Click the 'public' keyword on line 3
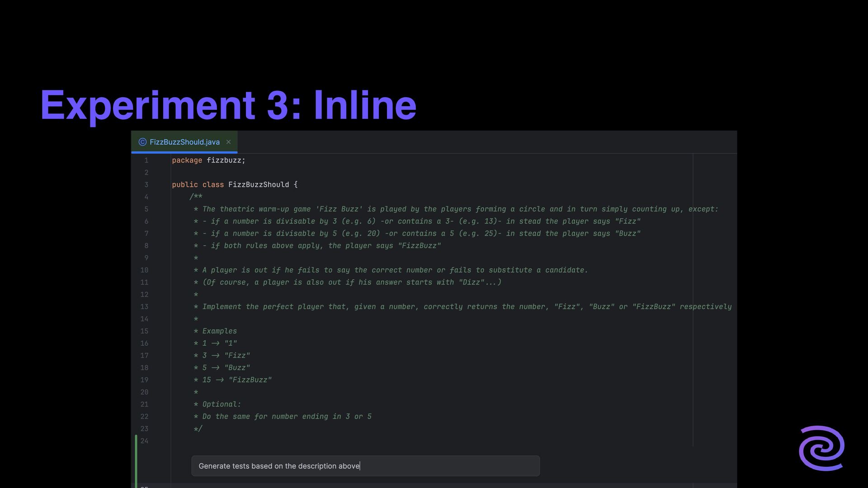Viewport: 868px width, 488px height. [184, 185]
